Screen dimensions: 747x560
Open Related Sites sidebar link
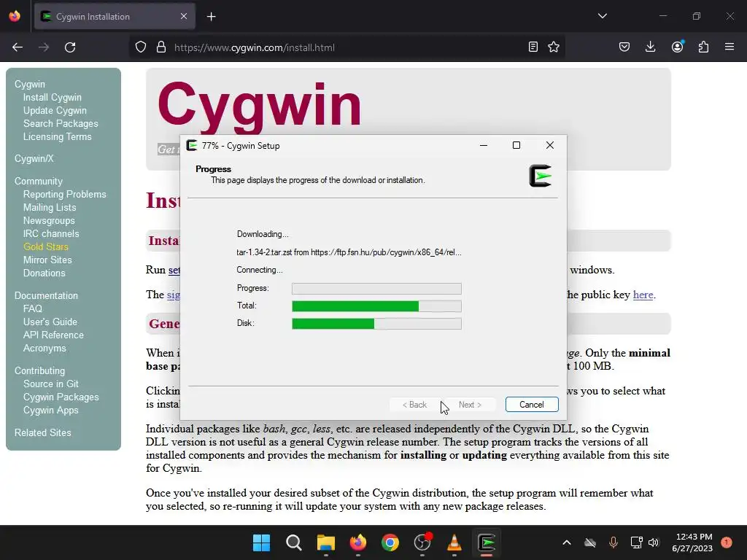point(43,432)
